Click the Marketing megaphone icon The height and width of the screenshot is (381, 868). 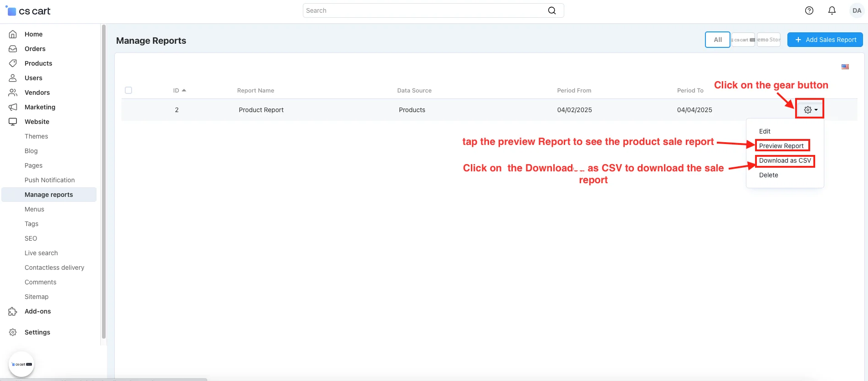tap(13, 107)
